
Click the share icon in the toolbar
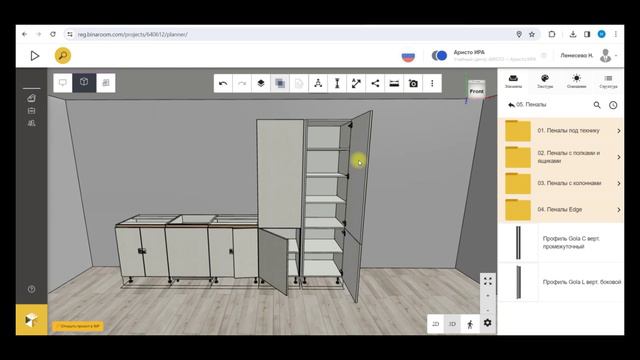point(375,84)
